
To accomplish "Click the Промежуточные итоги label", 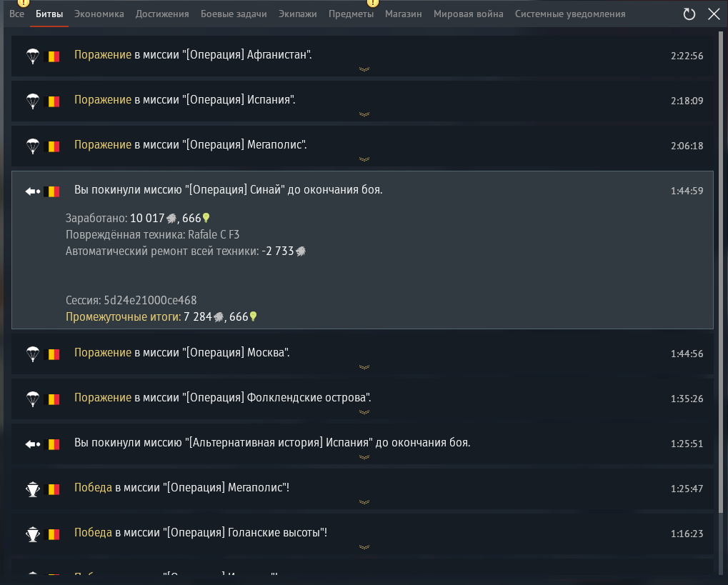I will [123, 317].
